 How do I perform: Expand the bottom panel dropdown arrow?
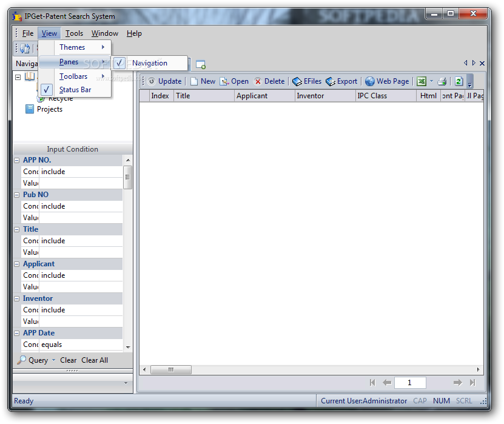pyautogui.click(x=126, y=383)
